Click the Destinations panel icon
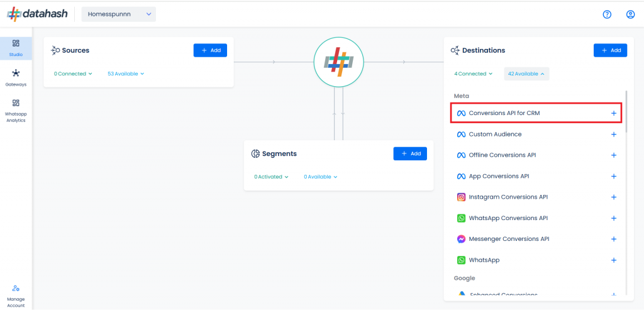 (455, 50)
